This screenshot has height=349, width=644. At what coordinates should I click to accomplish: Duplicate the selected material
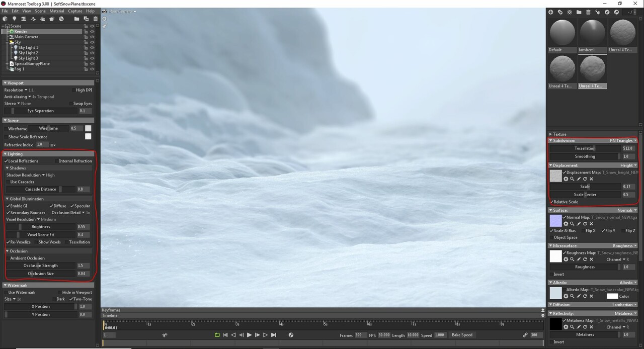coord(560,12)
